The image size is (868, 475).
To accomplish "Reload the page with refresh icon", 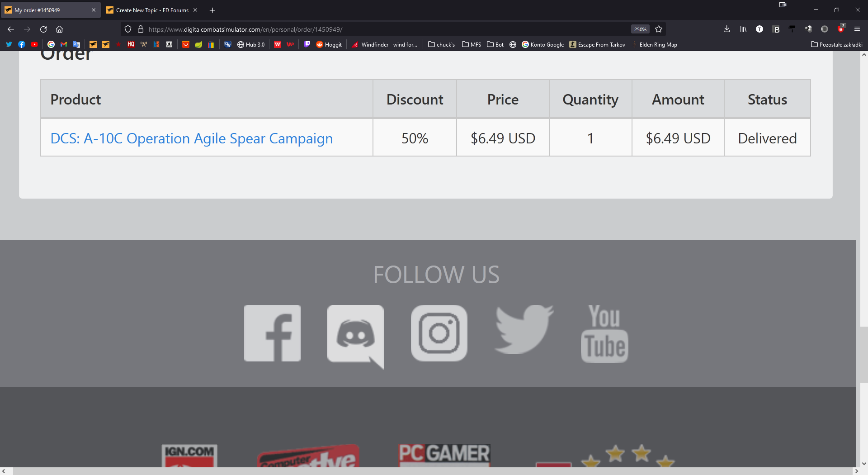I will click(43, 29).
